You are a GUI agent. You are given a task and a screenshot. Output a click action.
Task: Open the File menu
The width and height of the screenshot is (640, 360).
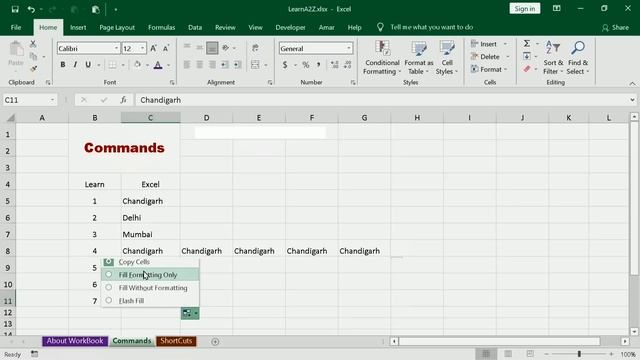(16, 27)
